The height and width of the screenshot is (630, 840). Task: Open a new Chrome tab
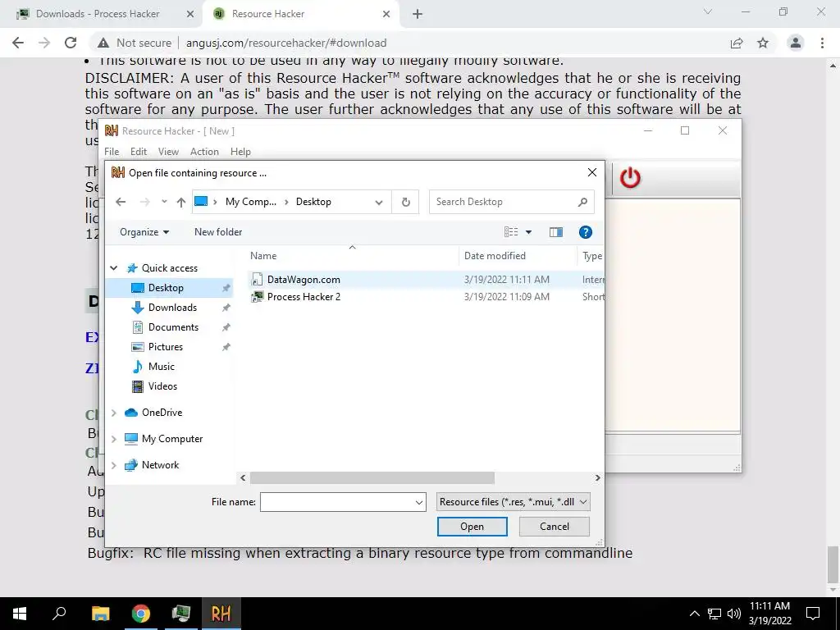[x=418, y=15]
